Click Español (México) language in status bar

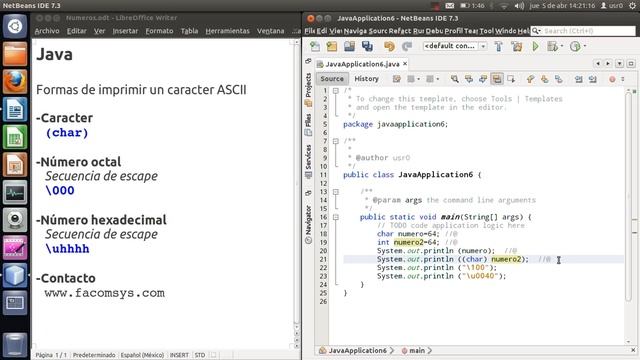pos(142,355)
